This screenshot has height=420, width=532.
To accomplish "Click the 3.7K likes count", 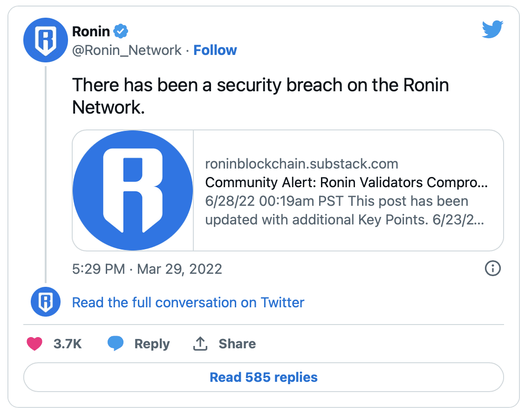I will coord(68,344).
